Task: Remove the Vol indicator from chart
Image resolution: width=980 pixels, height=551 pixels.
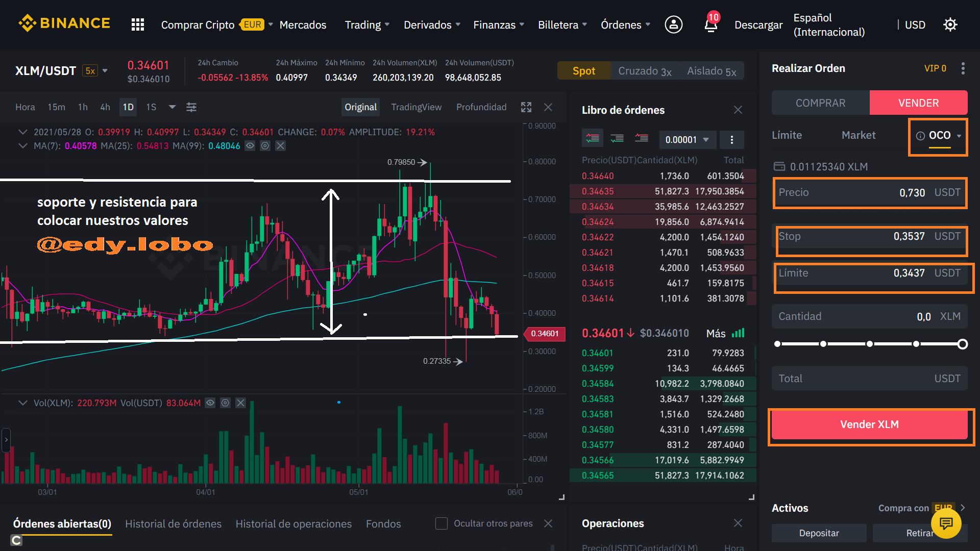Action: [x=240, y=403]
